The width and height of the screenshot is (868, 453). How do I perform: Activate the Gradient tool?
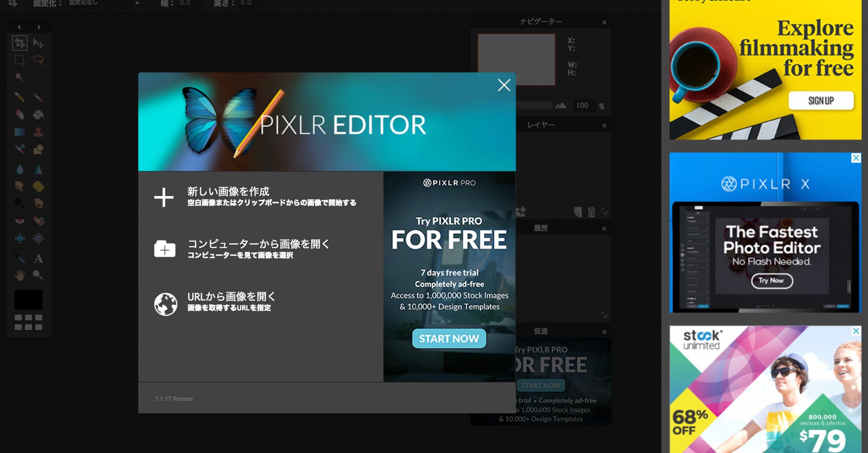pyautogui.click(x=19, y=132)
